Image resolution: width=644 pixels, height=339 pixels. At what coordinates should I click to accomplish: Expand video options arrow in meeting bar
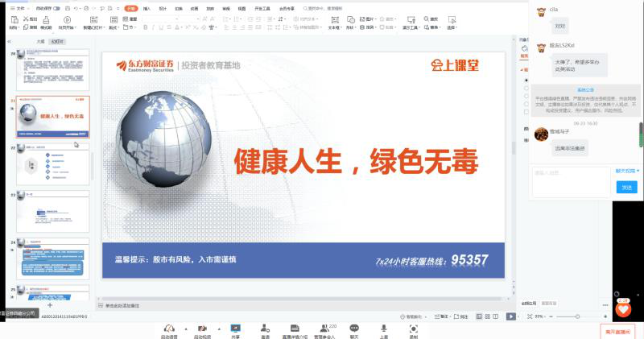219,329
